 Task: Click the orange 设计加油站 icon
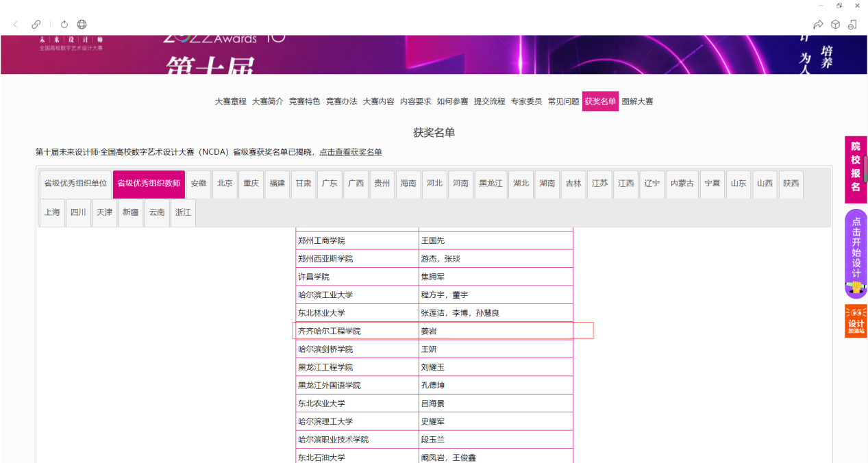pos(856,321)
